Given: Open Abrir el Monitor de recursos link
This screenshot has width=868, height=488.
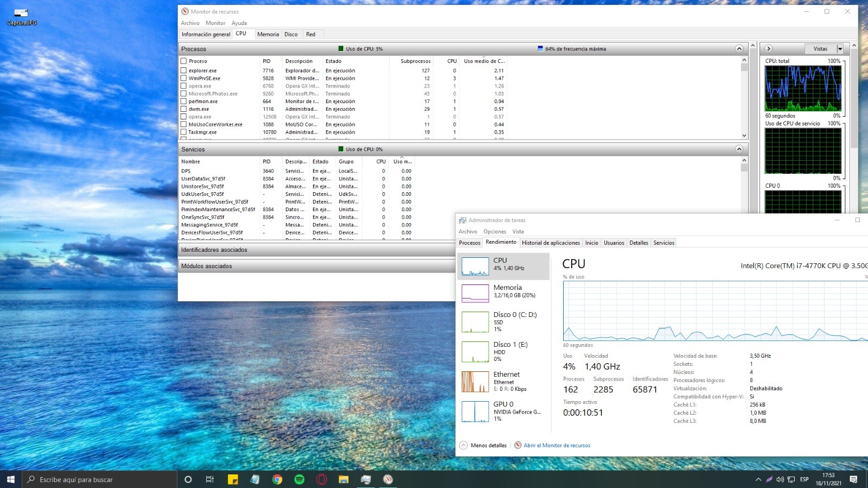Looking at the screenshot, I should [557, 445].
